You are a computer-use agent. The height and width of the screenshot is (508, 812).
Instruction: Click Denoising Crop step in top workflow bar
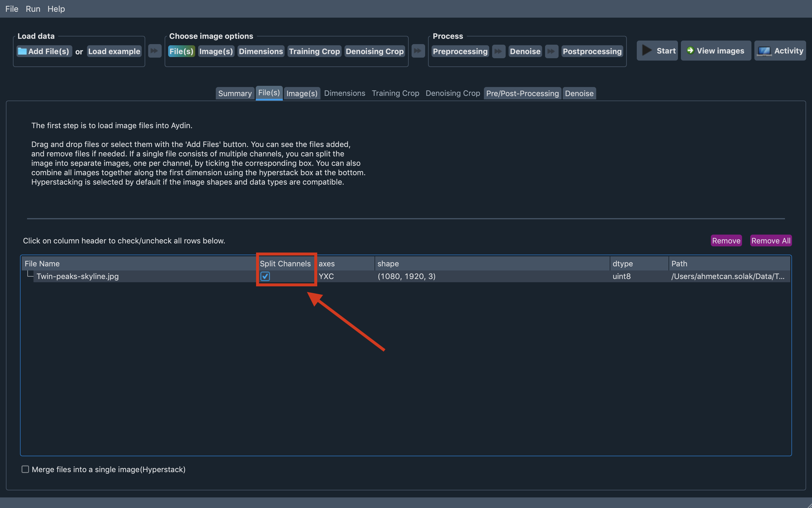click(374, 51)
